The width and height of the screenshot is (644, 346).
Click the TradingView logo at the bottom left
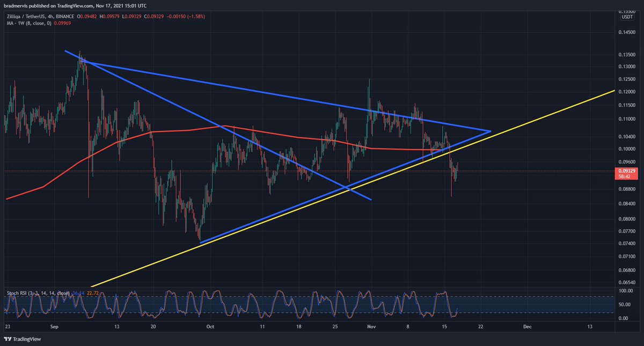23,340
